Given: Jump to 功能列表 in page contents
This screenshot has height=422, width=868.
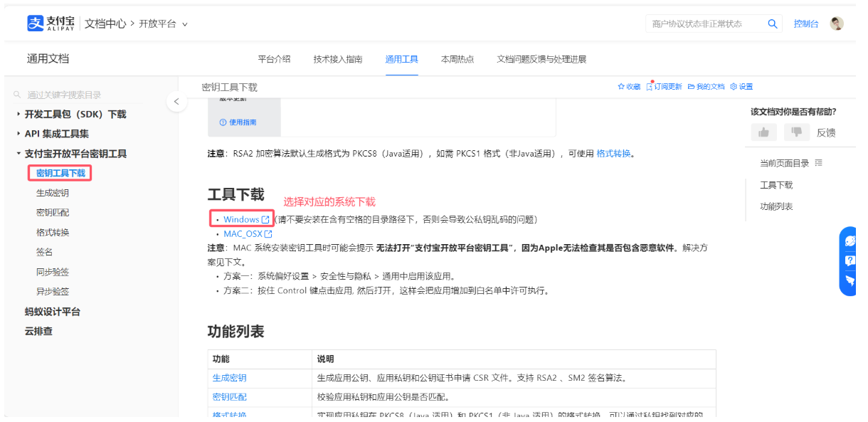Looking at the screenshot, I should click(x=776, y=206).
